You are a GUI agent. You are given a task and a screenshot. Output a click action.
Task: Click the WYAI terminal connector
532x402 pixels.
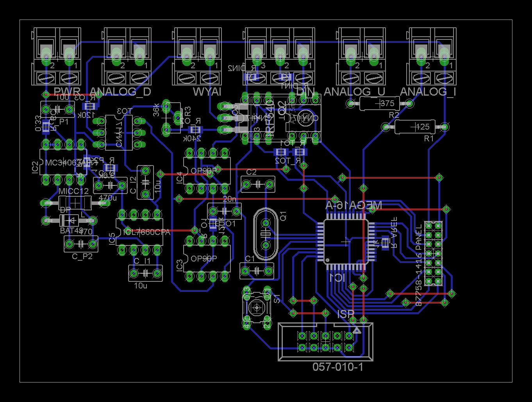coord(198,57)
